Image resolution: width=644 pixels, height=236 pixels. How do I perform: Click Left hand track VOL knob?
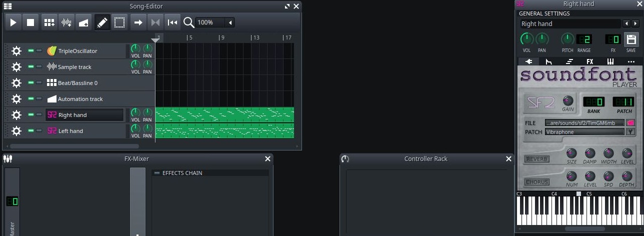(135, 129)
